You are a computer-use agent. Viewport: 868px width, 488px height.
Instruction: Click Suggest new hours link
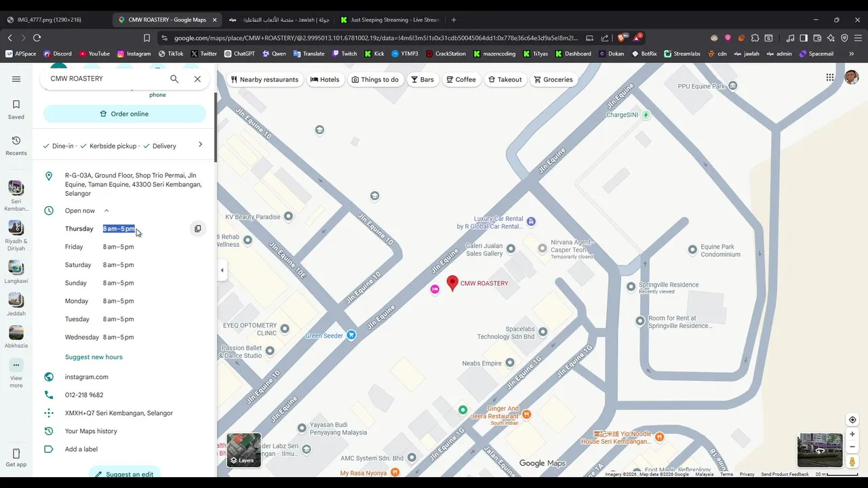point(94,357)
